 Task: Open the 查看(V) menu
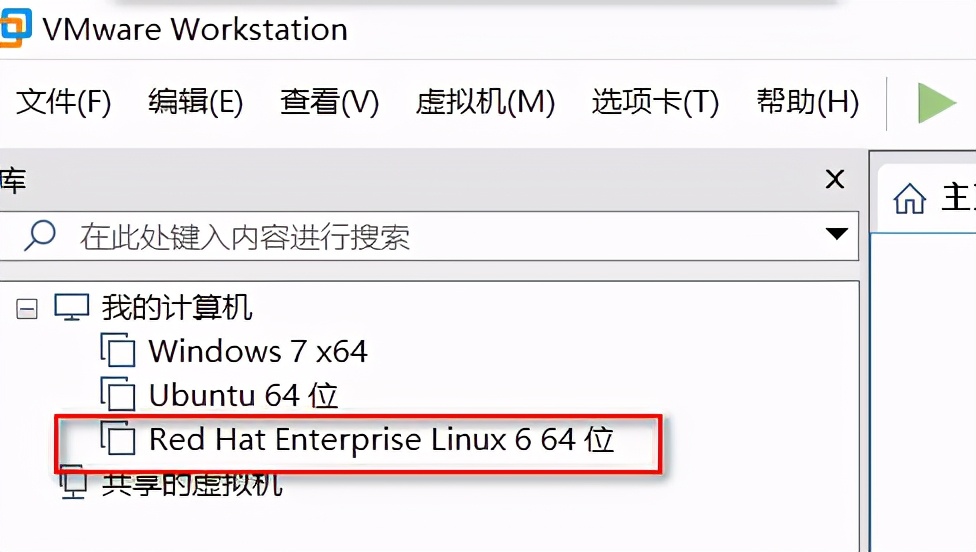click(329, 102)
